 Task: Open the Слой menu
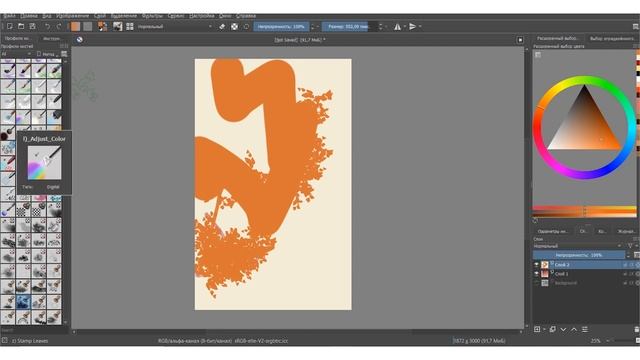pos(100,16)
